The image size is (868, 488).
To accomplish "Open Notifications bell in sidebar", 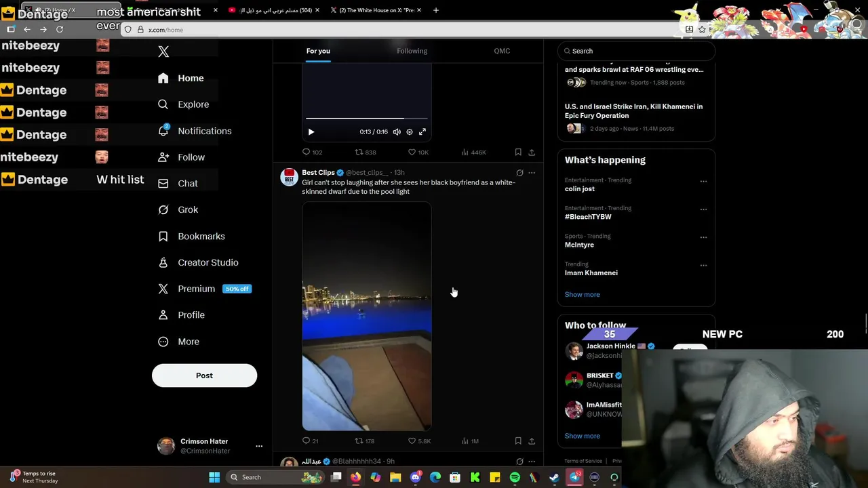I will (x=163, y=131).
